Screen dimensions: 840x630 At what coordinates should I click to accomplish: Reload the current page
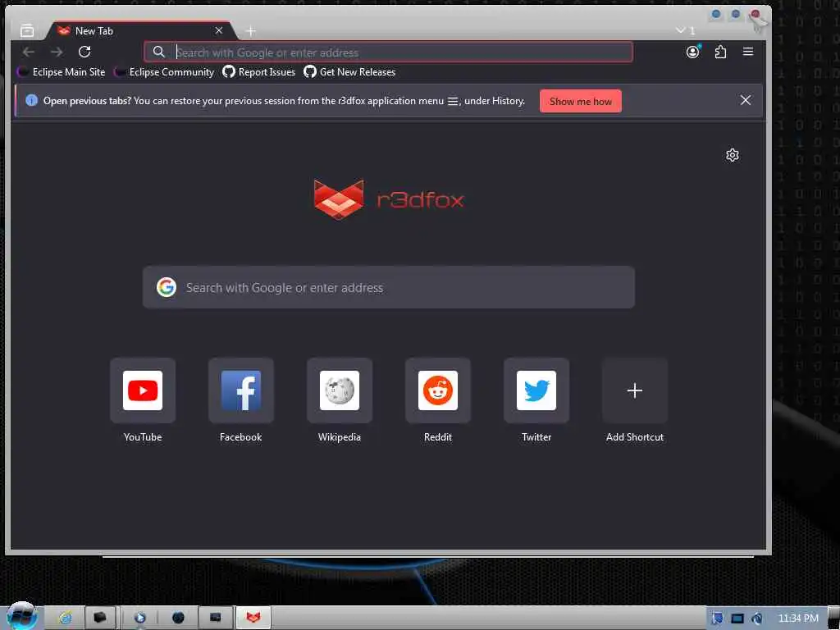(x=84, y=52)
